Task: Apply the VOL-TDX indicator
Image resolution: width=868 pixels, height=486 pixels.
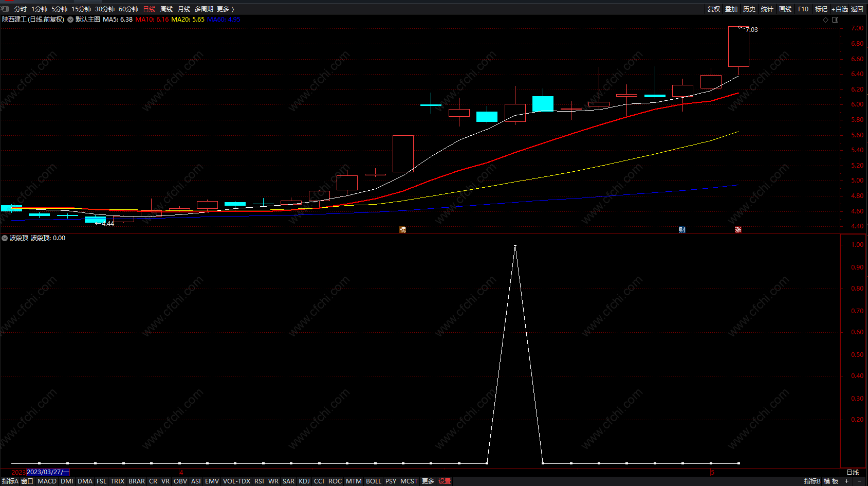Action: [x=236, y=481]
